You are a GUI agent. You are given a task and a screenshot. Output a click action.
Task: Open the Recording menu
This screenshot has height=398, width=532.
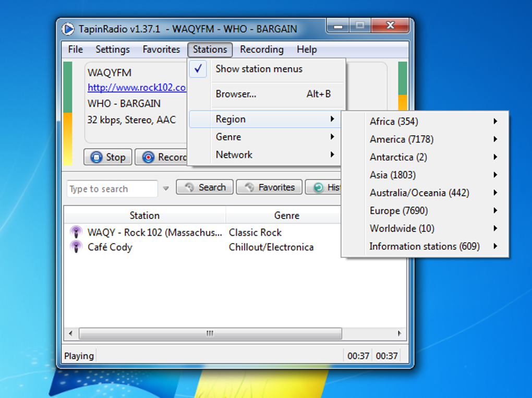(x=262, y=50)
